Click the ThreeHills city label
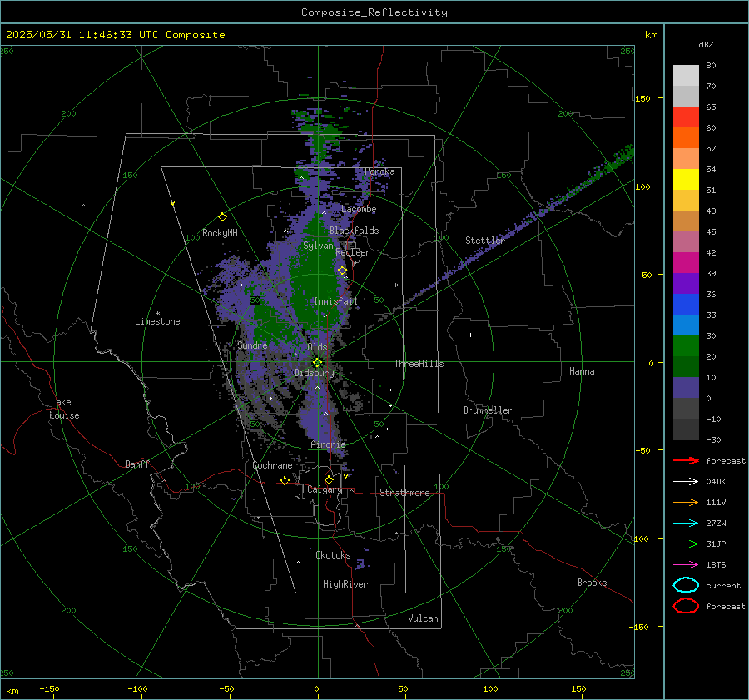Image resolution: width=749 pixels, height=700 pixels. pos(419,364)
